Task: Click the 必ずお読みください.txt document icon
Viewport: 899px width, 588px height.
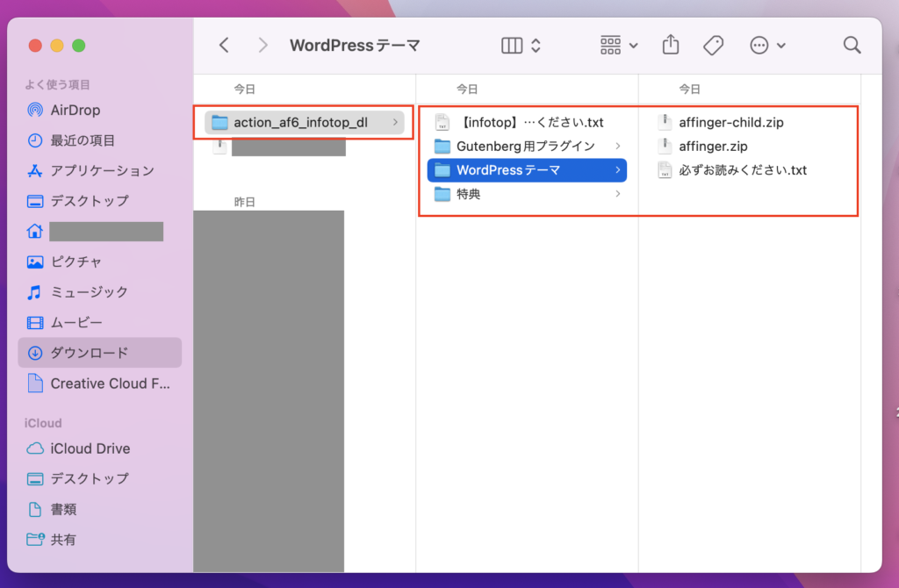Action: point(665,170)
